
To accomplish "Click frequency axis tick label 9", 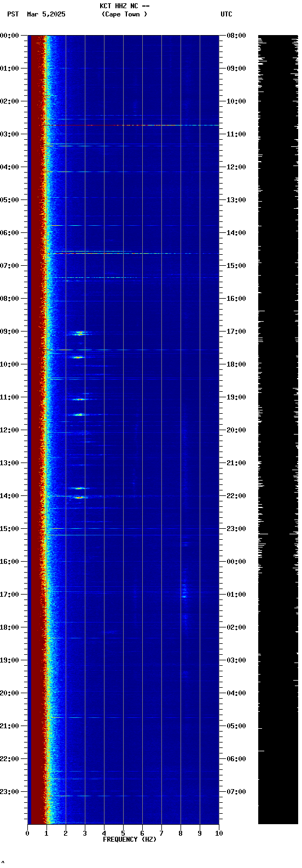I will point(200,833).
